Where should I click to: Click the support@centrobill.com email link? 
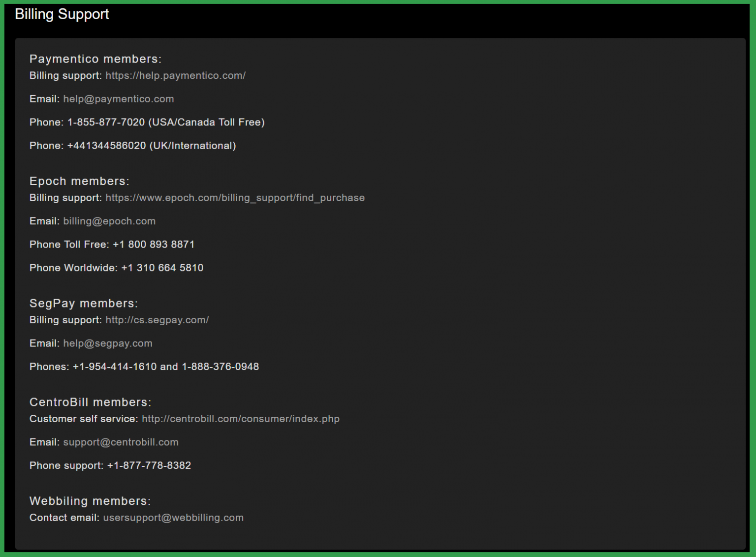click(121, 442)
